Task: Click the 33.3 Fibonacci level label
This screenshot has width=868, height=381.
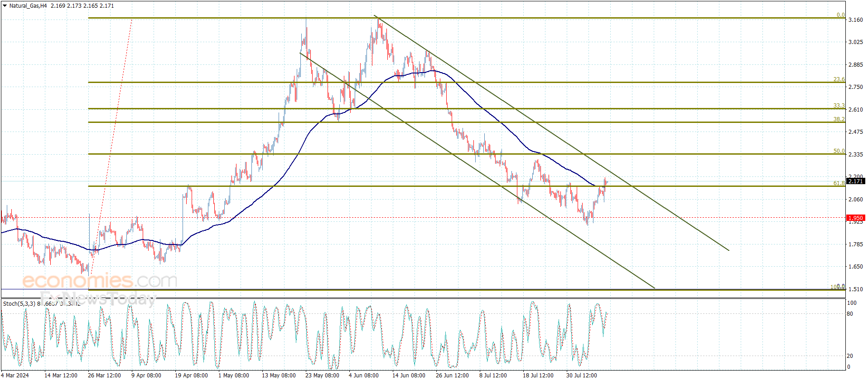Action: click(839, 106)
